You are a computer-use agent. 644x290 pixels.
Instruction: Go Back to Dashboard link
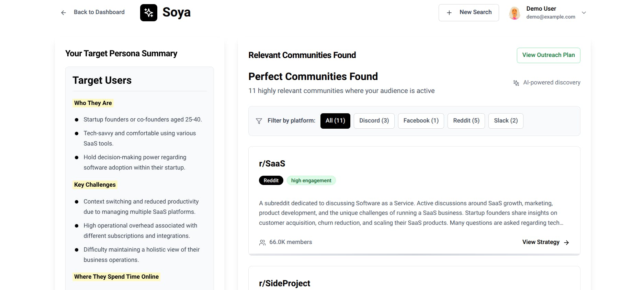[x=99, y=12]
